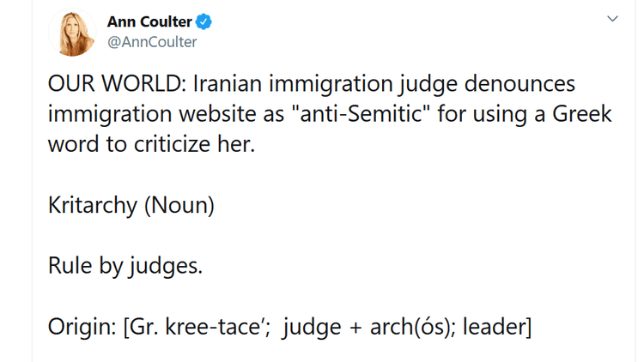Image resolution: width=644 pixels, height=362 pixels.
Task: Click the phrase for using a
Action: [491, 115]
